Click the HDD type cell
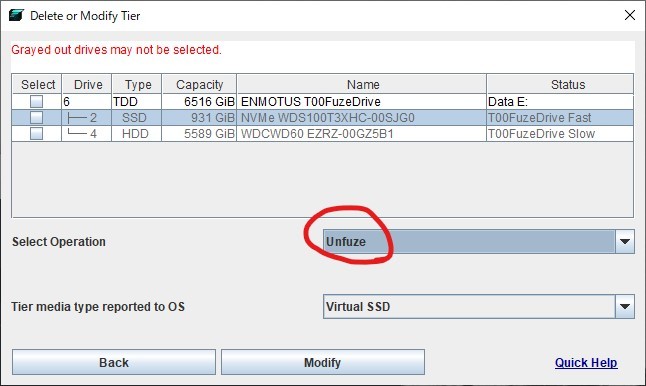This screenshot has height=386, width=646. click(137, 133)
